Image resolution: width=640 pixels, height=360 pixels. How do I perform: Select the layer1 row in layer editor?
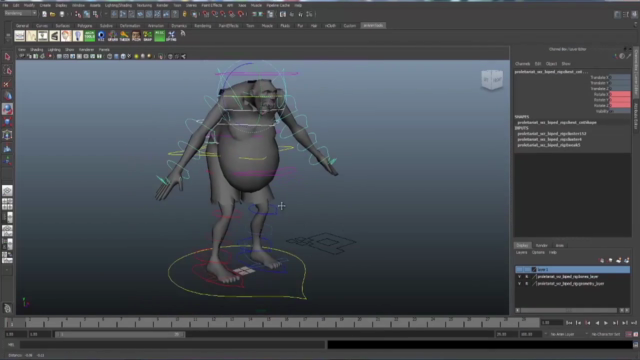coord(572,270)
